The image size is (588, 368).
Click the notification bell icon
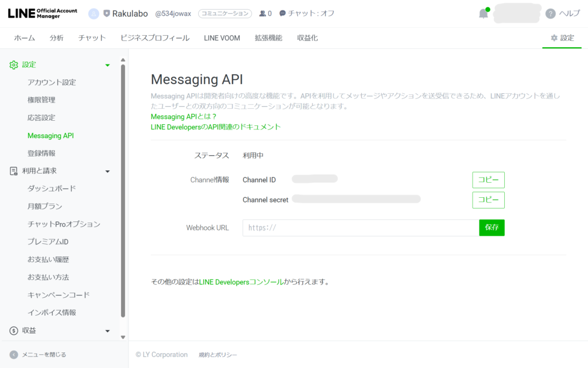(483, 14)
